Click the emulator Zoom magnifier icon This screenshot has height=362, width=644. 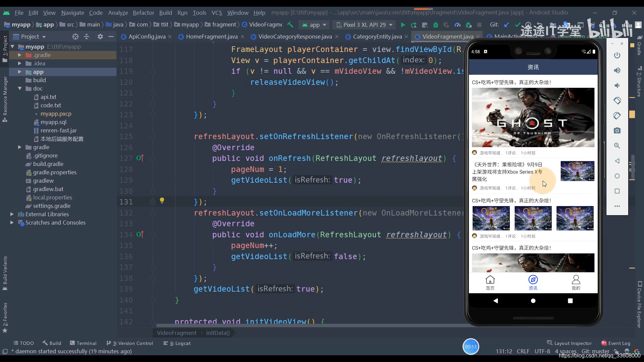(617, 146)
